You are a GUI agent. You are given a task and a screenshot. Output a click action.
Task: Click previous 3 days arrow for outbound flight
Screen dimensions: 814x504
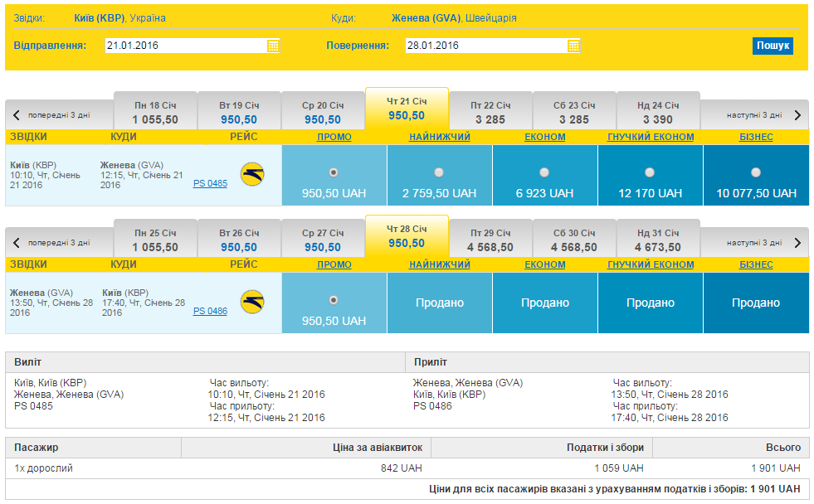[x=16, y=115]
